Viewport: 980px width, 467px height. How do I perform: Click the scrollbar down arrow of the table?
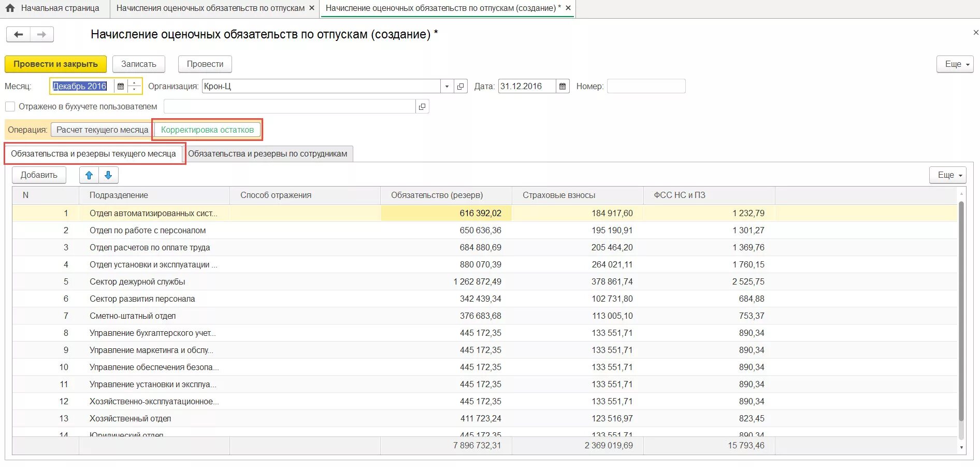click(962, 447)
